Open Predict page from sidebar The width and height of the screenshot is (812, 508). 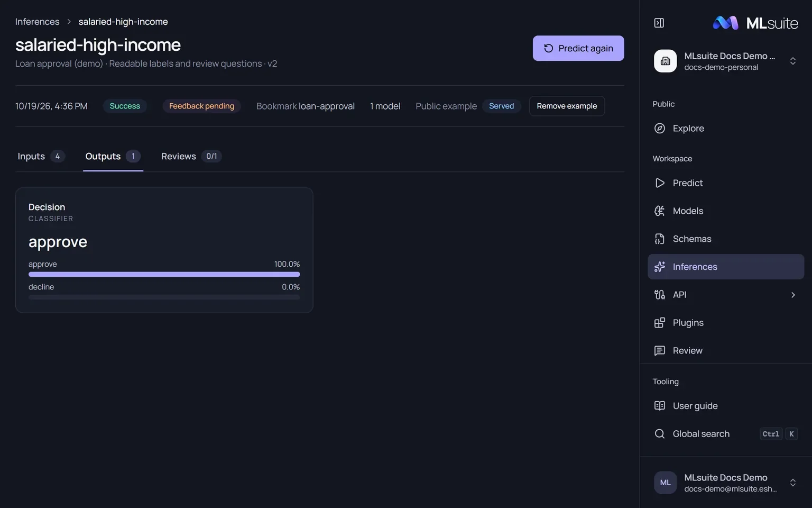(726, 183)
